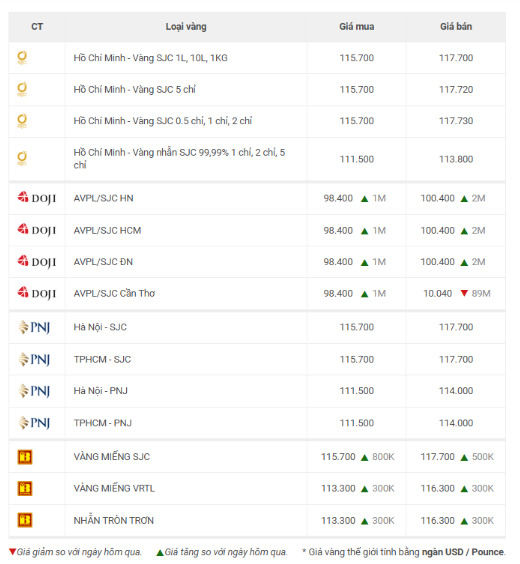
Task: Click SJC logo in the Vàng nhẫn SJC 99,99% row
Action: click(x=22, y=159)
